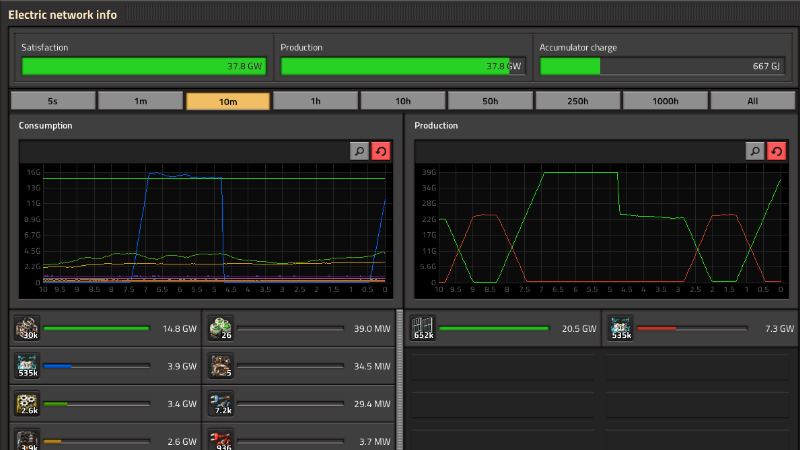
Task: Click the 29.4 MW consumption value
Action: tap(372, 404)
